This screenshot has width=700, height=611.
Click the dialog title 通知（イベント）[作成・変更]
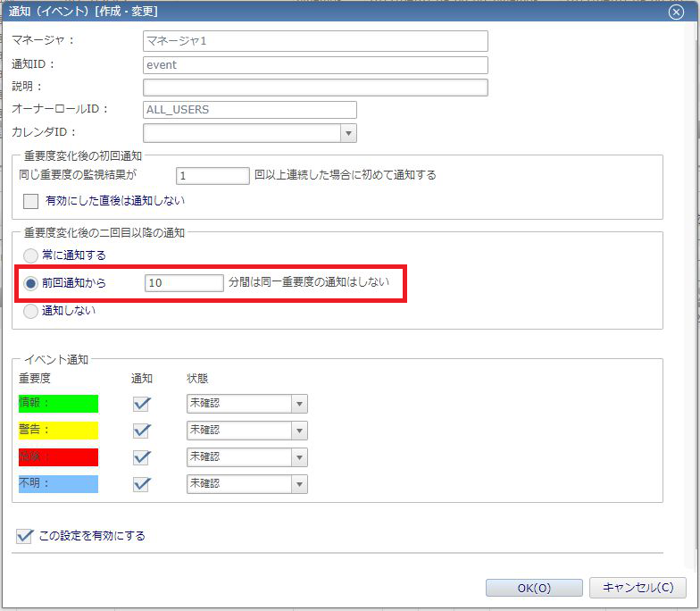pyautogui.click(x=83, y=11)
